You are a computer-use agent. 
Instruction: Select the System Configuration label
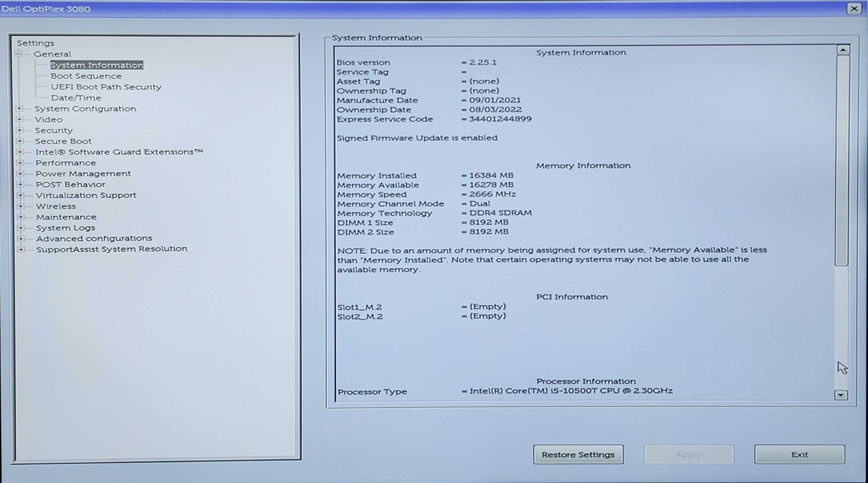click(x=86, y=108)
